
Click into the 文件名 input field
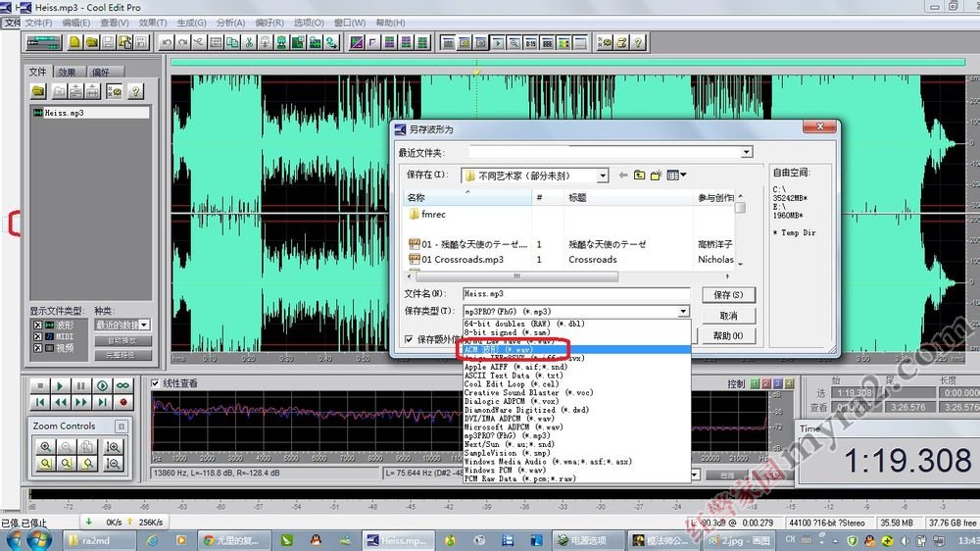tap(576, 293)
